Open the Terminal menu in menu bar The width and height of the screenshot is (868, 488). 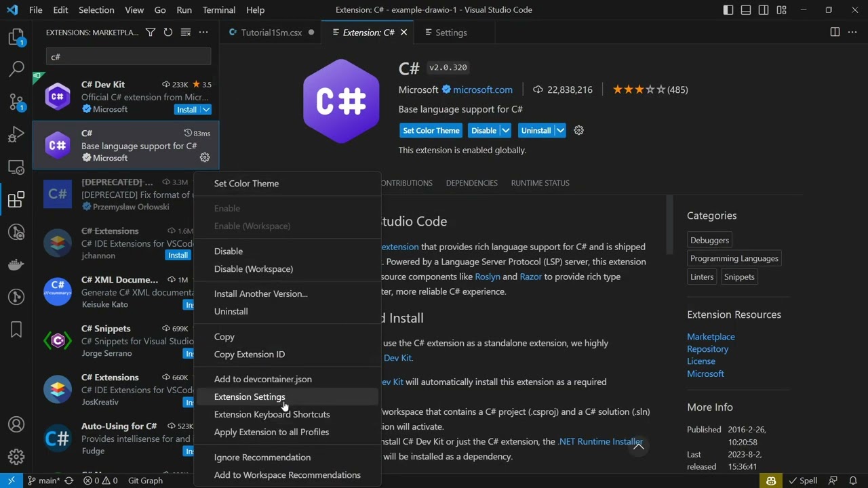pos(219,10)
